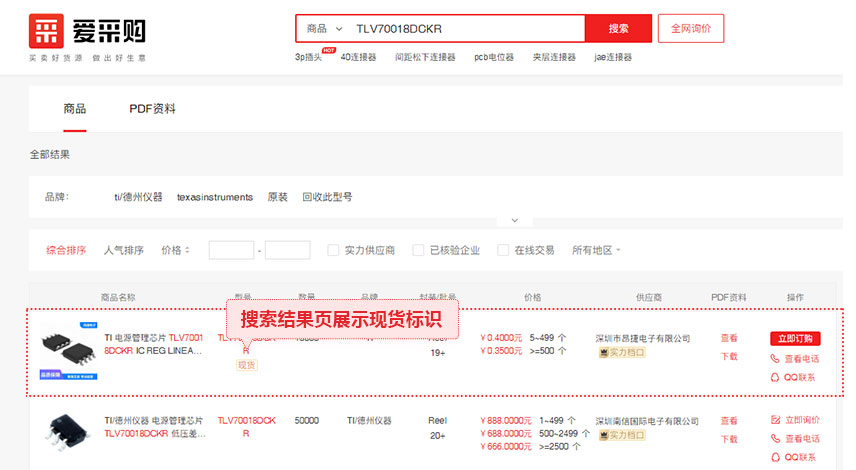Screen dimensions: 856x470
Task: Expand the 所有地区 region dropdown
Action: (597, 250)
